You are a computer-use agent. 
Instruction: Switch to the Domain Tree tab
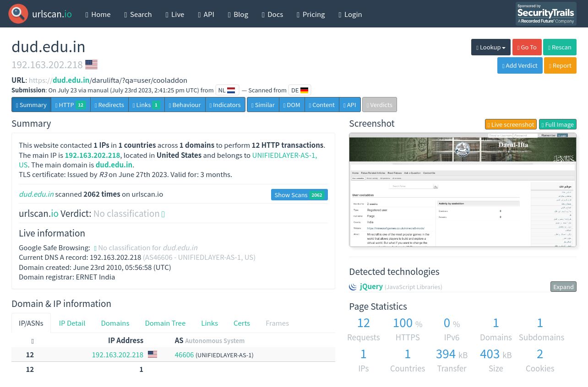click(165, 323)
